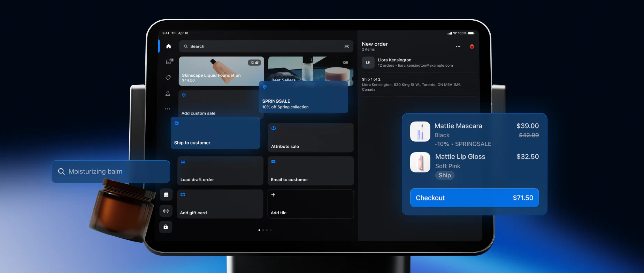Select the Ship to customer tile
The height and width of the screenshot is (273, 644).
[215, 133]
